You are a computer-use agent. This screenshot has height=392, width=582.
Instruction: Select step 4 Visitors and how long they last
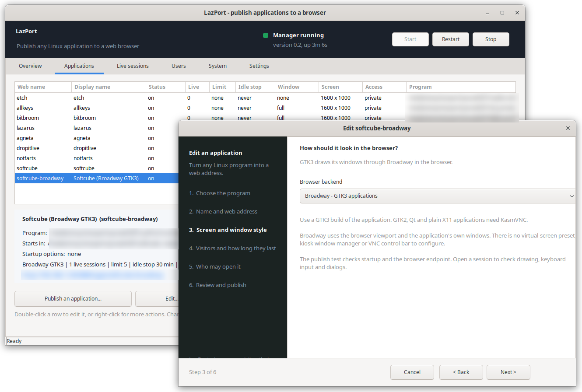point(232,248)
